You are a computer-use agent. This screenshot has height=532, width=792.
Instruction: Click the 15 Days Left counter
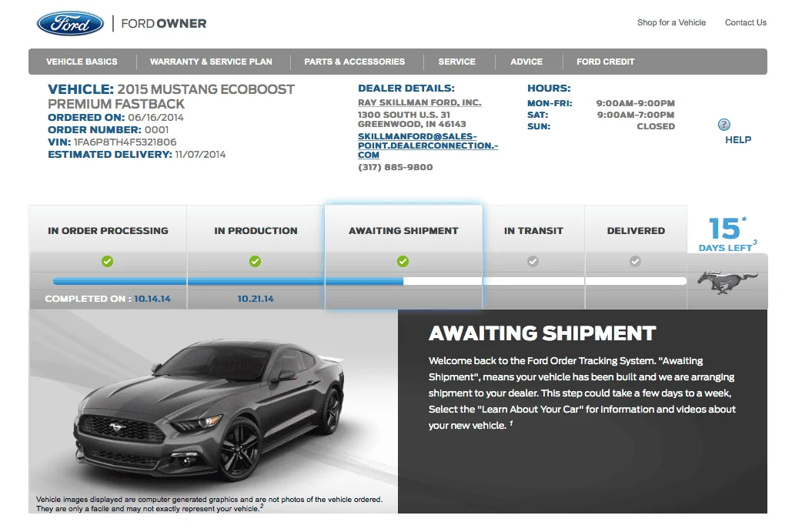pyautogui.click(x=727, y=234)
